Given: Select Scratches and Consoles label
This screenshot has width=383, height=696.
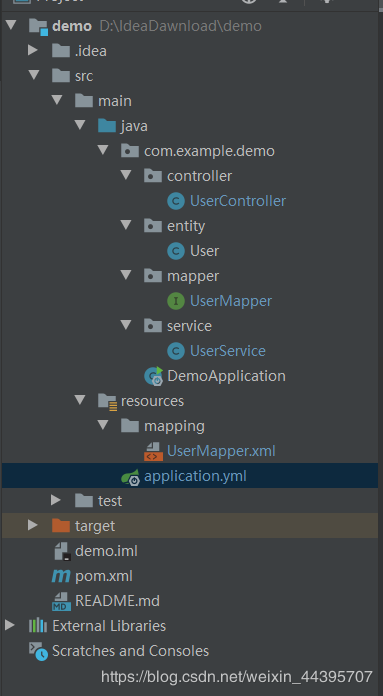Looking at the screenshot, I should click(x=130, y=651).
